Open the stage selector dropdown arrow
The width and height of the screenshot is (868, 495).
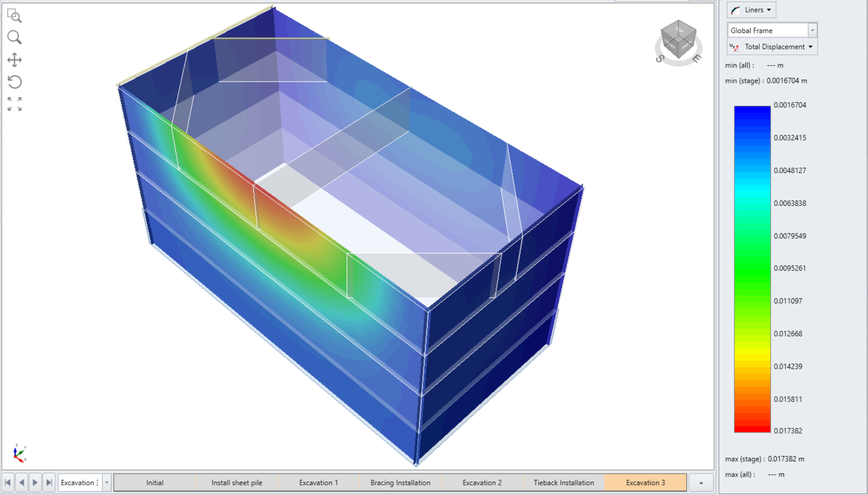point(107,482)
